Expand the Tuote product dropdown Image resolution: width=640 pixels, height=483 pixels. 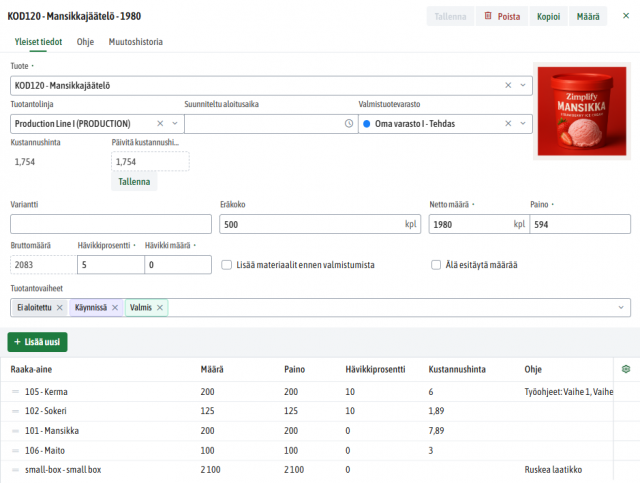click(523, 85)
